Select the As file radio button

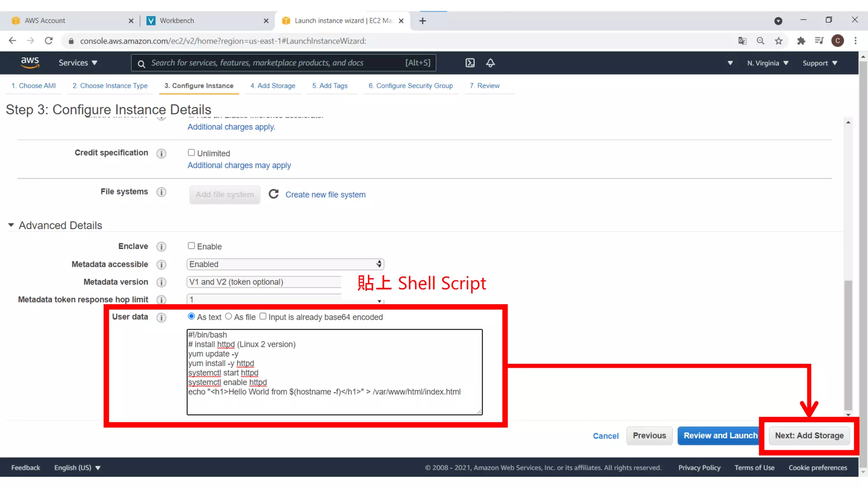click(x=228, y=316)
